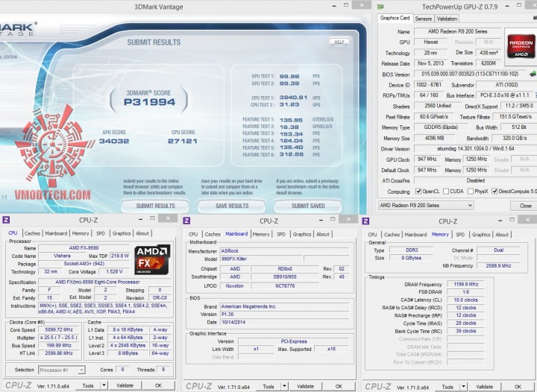Switch to Sensors tab in GPU-Z

point(424,19)
